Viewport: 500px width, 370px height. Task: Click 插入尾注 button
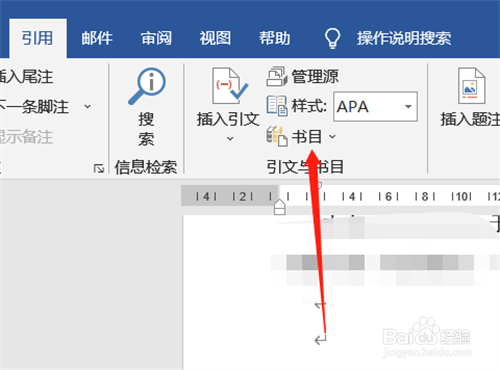click(x=27, y=77)
